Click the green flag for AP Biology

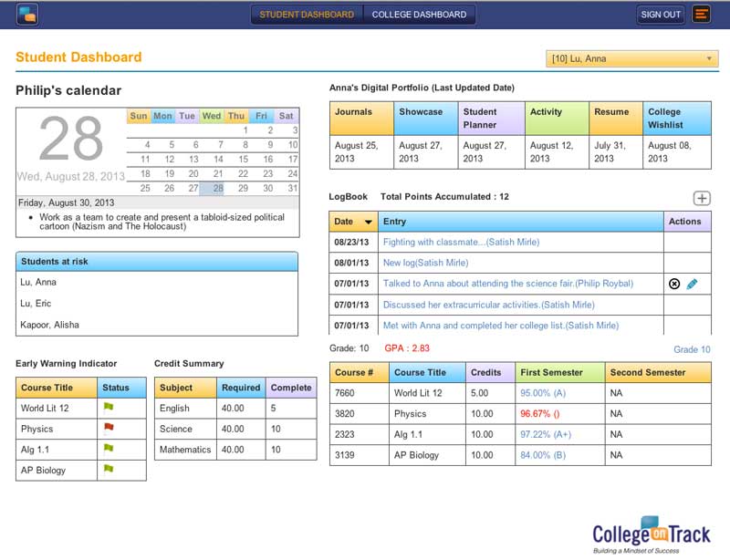tap(109, 469)
